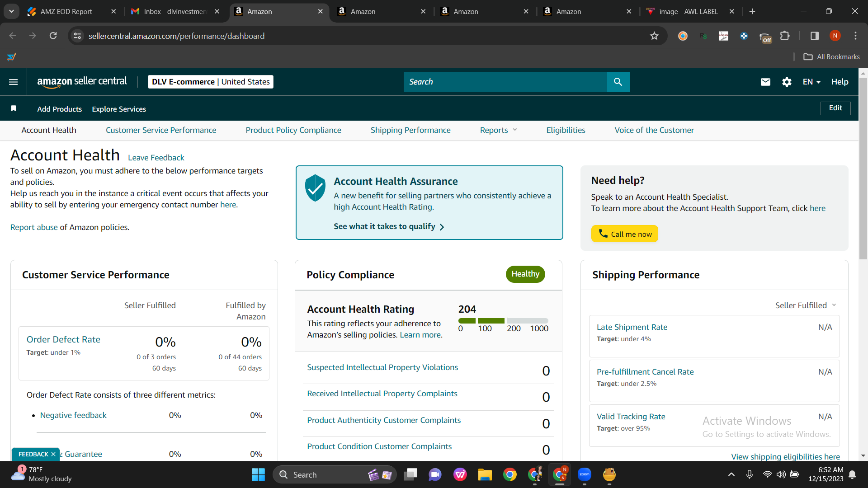Open the tab search dropdown arrow

pos(11,11)
